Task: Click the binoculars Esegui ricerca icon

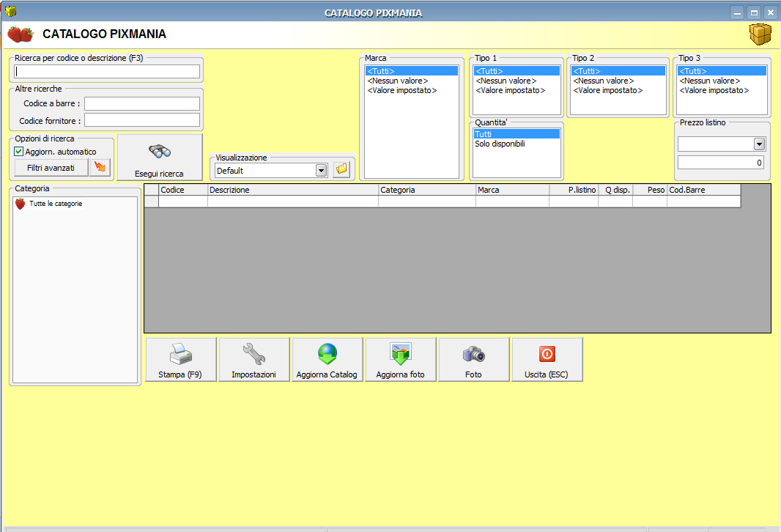Action: pyautogui.click(x=160, y=151)
